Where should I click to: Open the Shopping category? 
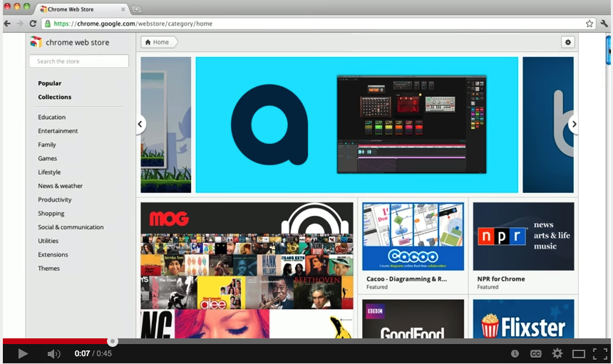(x=51, y=213)
